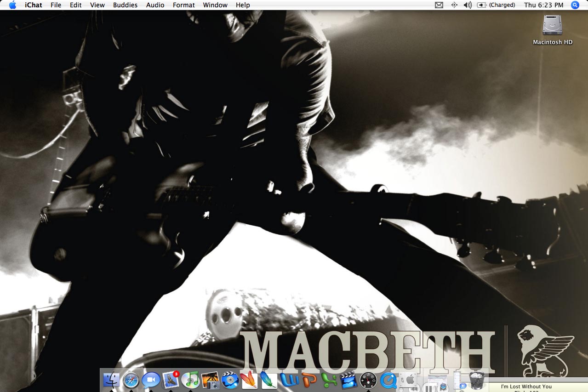Open Dashboard gauge icon in Dock
This screenshot has width=588, height=392.
pyautogui.click(x=368, y=381)
